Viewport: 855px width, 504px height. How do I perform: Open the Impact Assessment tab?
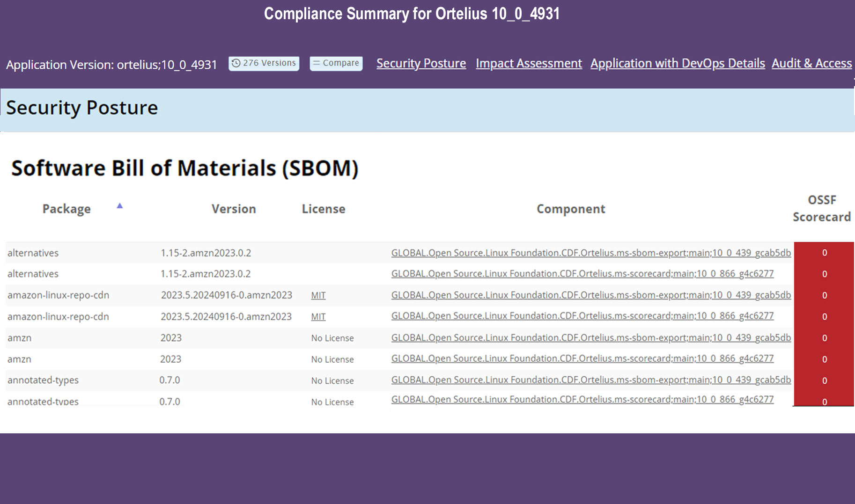(528, 63)
